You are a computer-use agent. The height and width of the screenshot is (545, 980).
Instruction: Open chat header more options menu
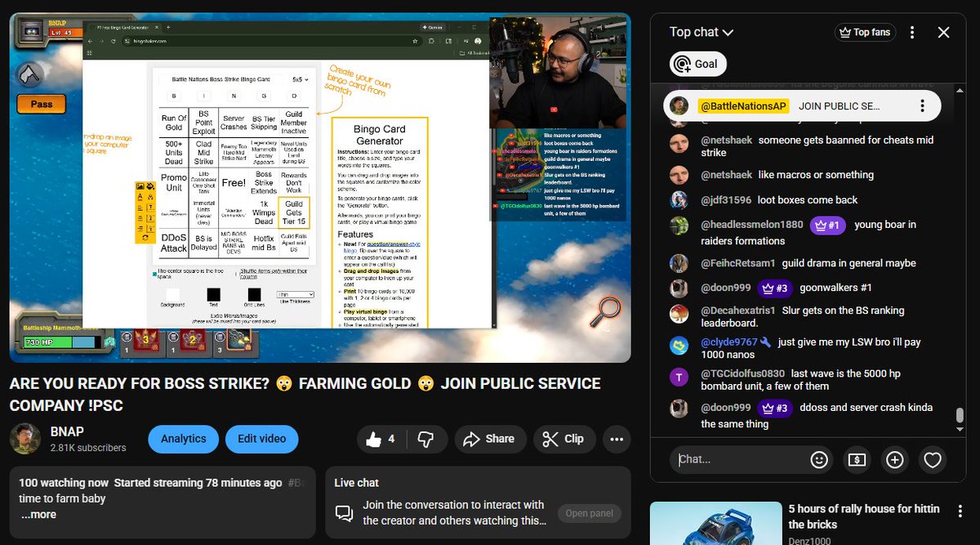[x=912, y=33]
